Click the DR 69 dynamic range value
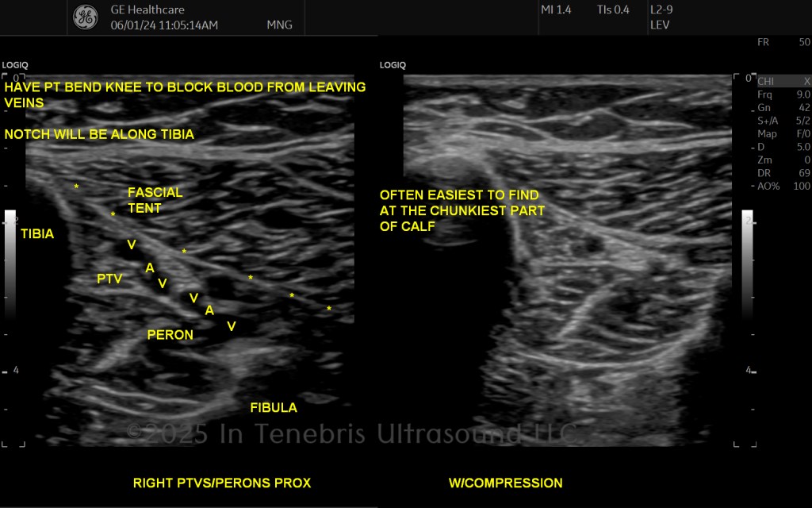Viewport: 812px width, 508px height. pos(784,173)
